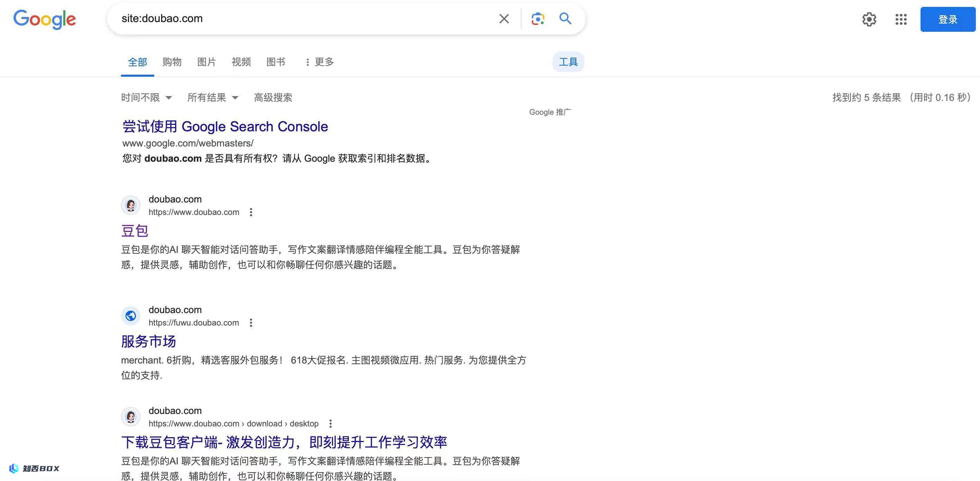Click the favicon of 下载豆包客户端 result
980x481 pixels.
130,417
